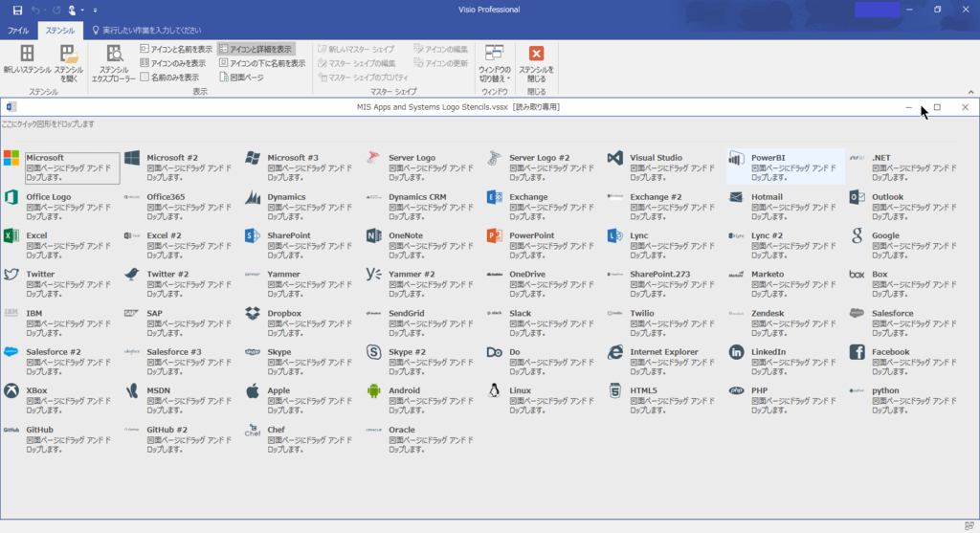Select the Google stencil icon
980x533 pixels.
[x=857, y=235]
